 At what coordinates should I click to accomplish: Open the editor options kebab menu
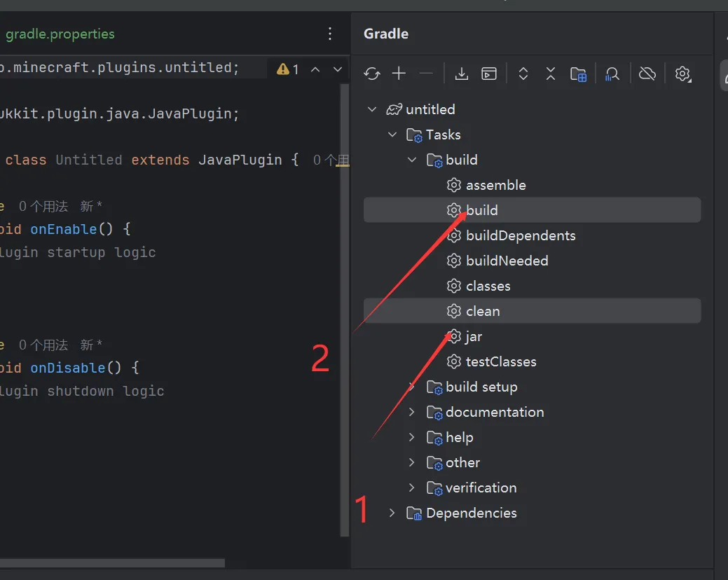click(x=329, y=33)
